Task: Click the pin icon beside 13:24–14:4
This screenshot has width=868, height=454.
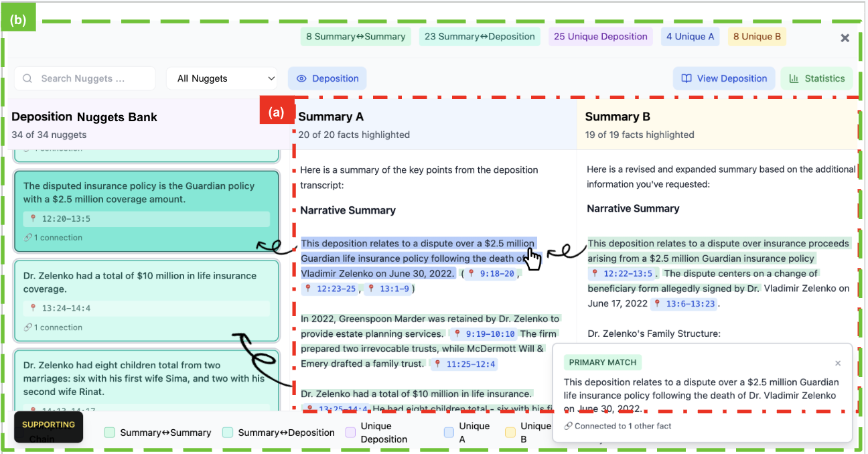Action: tap(33, 309)
